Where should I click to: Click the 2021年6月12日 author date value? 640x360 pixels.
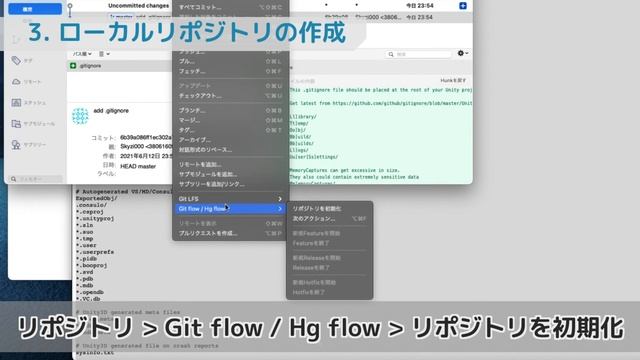tap(146, 156)
